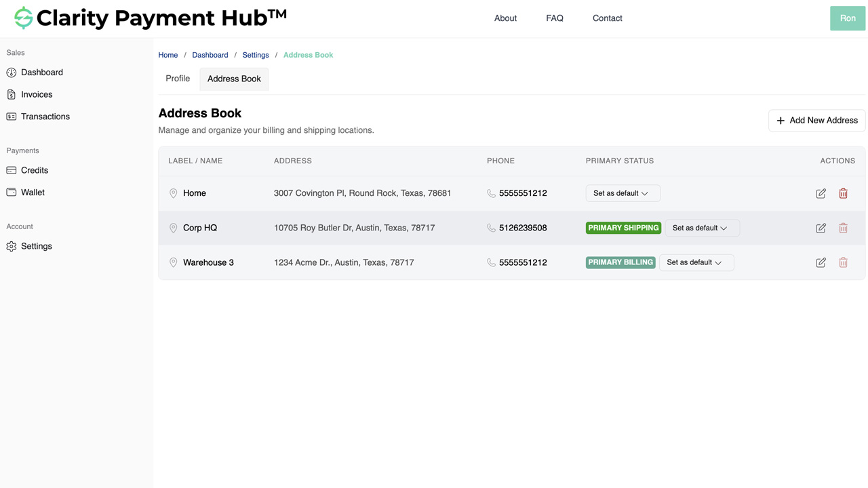Click Add New Address
Viewport: 868px width, 488px height.
pos(816,120)
